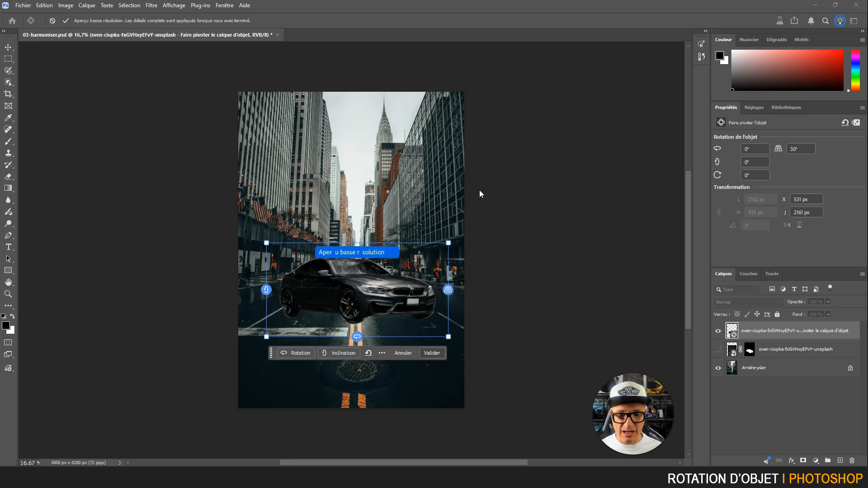
Task: Click the blue perspective grid handle
Action: (x=448, y=290)
